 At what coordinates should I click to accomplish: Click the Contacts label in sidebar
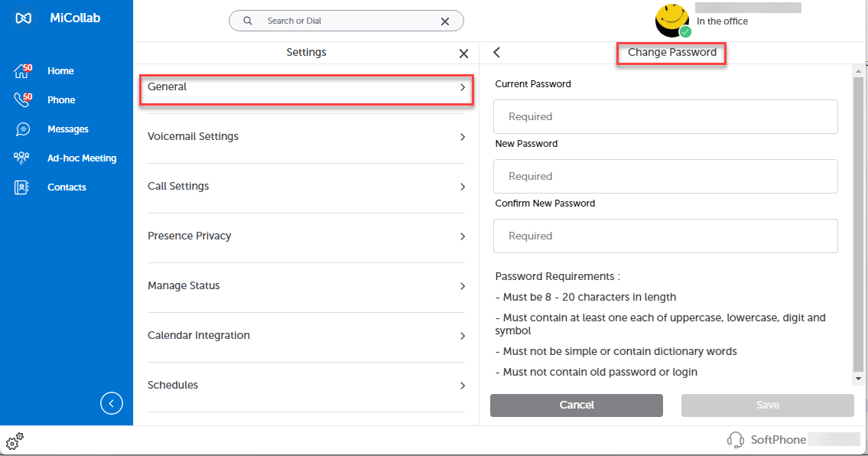[x=67, y=187]
